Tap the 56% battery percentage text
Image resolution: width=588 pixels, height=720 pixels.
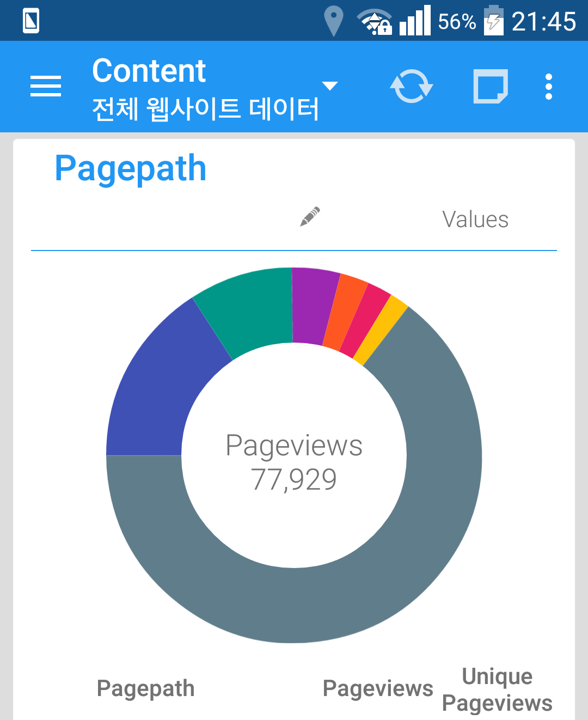457,22
